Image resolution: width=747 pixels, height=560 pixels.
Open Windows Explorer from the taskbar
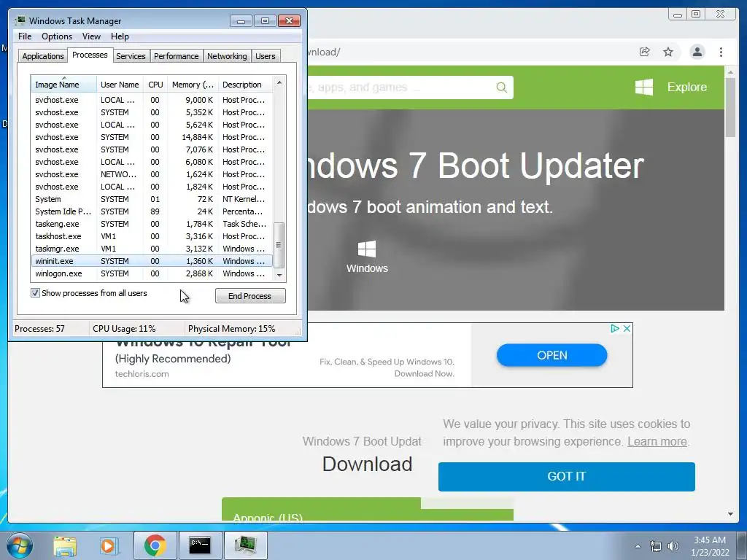pyautogui.click(x=65, y=545)
